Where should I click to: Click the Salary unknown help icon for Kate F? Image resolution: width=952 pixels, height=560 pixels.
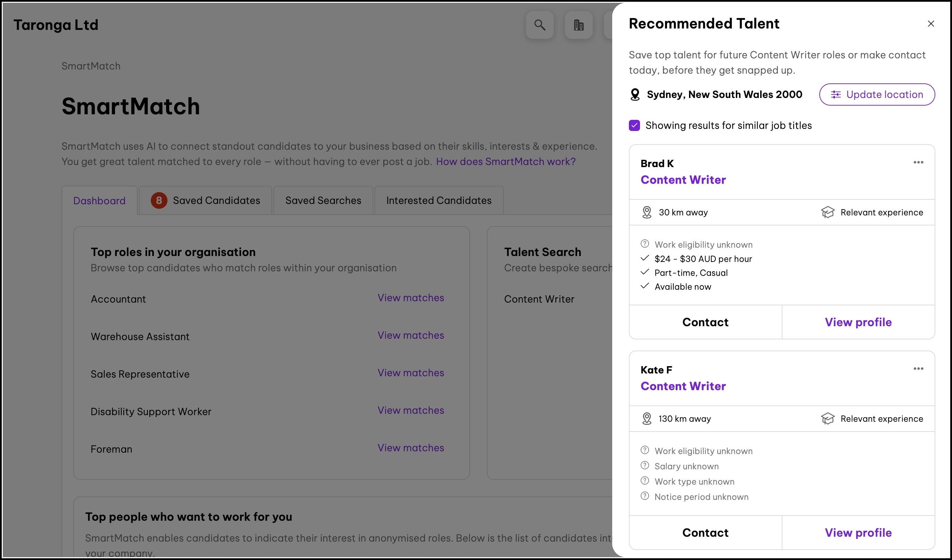pyautogui.click(x=645, y=466)
